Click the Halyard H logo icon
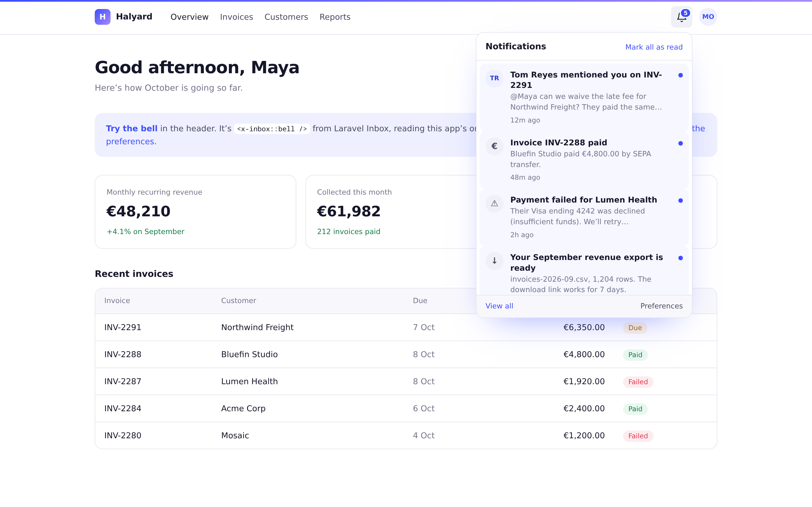 (102, 17)
